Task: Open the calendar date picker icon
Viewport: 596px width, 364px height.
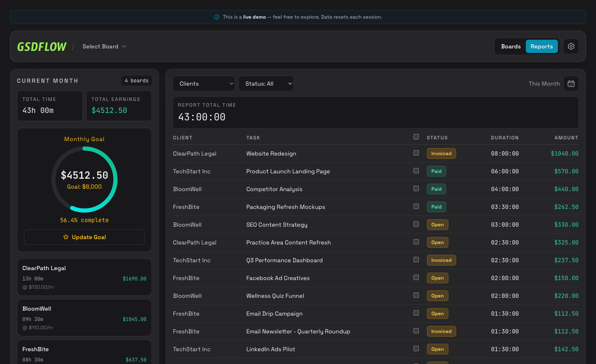Action: click(x=571, y=84)
